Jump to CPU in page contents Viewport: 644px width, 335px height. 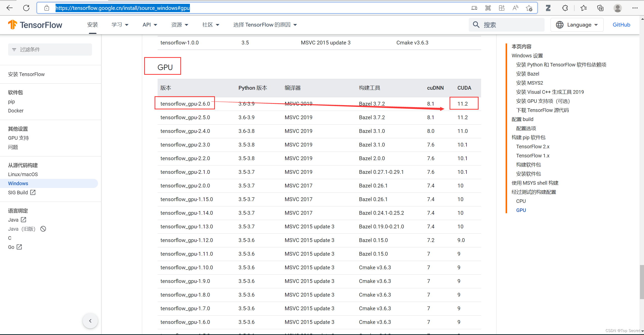[x=521, y=201]
